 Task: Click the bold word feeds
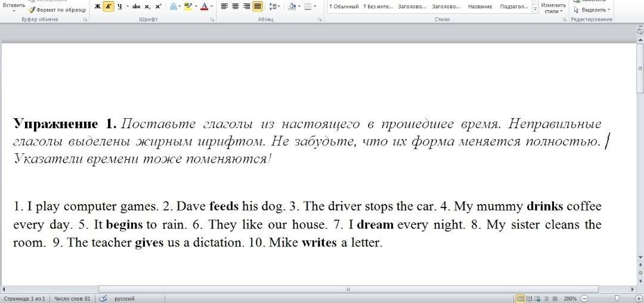(224, 206)
